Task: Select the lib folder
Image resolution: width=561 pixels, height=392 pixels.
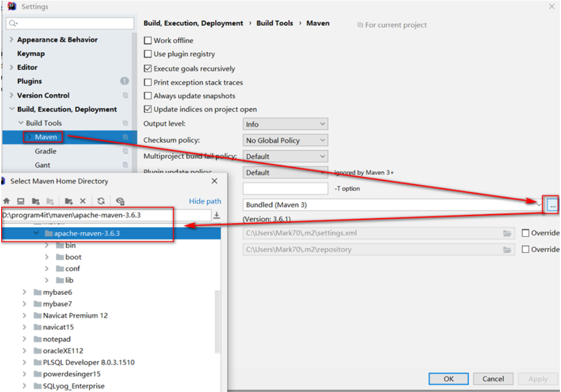Action: 69,280
